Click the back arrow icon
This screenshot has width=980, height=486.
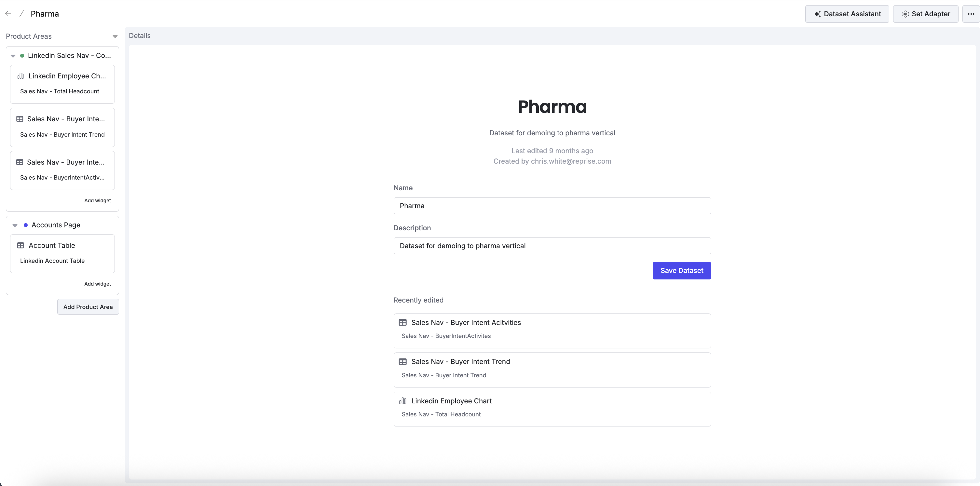click(x=8, y=14)
